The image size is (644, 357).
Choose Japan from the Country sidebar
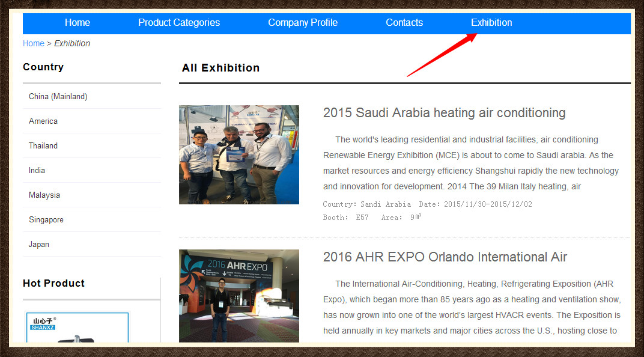click(x=39, y=245)
